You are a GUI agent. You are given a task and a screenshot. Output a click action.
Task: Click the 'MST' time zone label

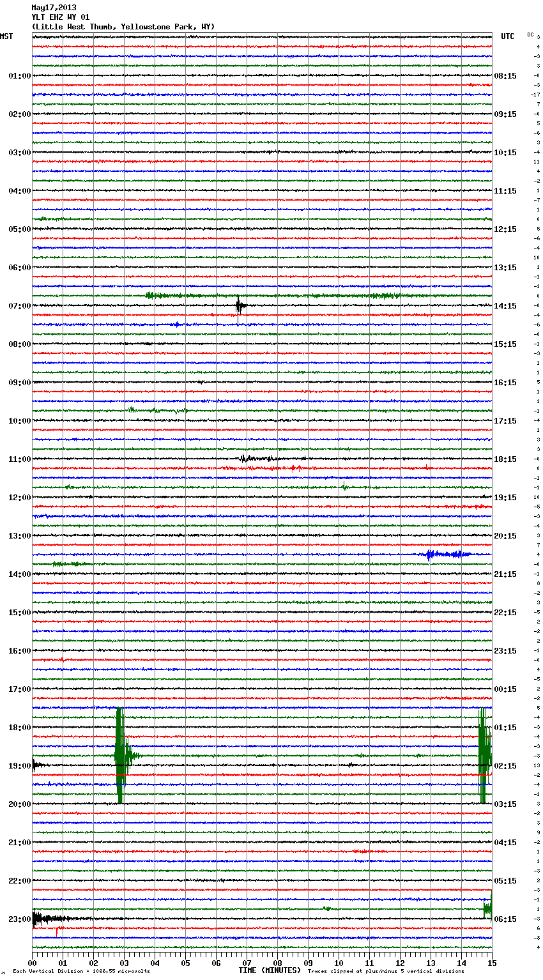6,36
